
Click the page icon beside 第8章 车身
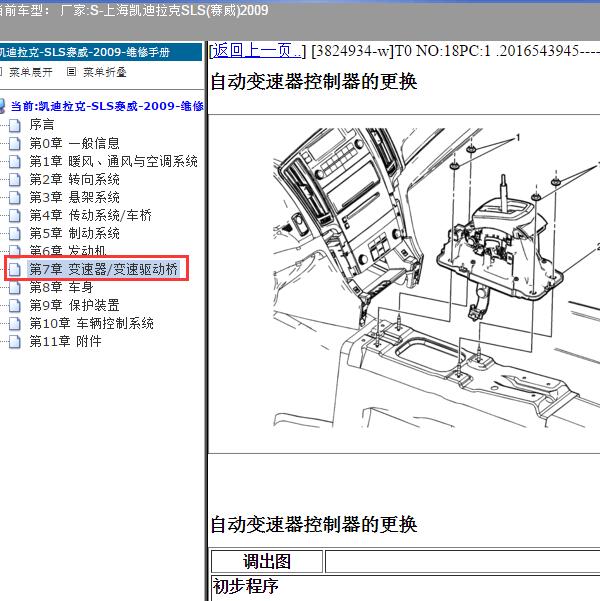point(15,287)
